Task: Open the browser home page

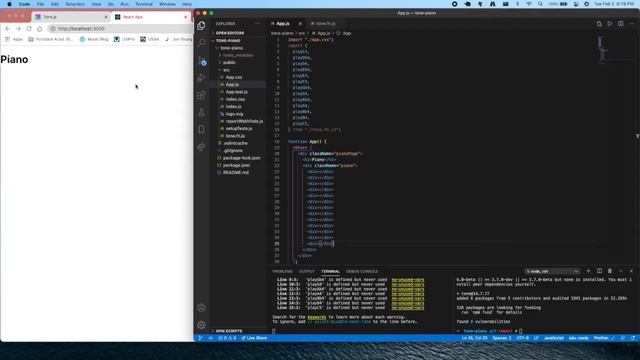Action: 40,29
